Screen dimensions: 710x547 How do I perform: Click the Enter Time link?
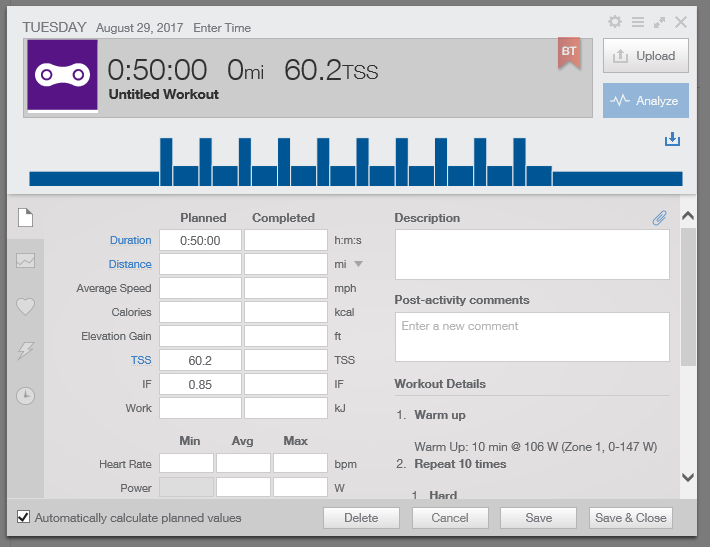coord(223,28)
